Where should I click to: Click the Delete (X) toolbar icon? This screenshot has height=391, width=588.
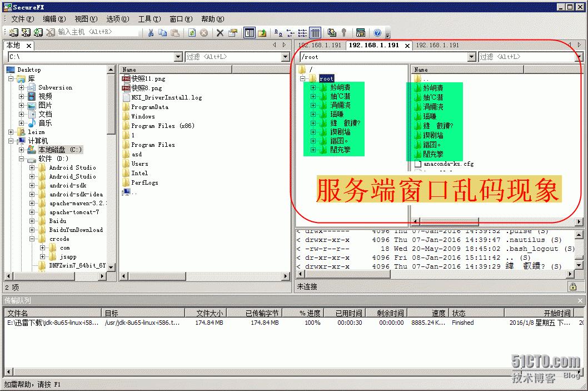(x=220, y=32)
